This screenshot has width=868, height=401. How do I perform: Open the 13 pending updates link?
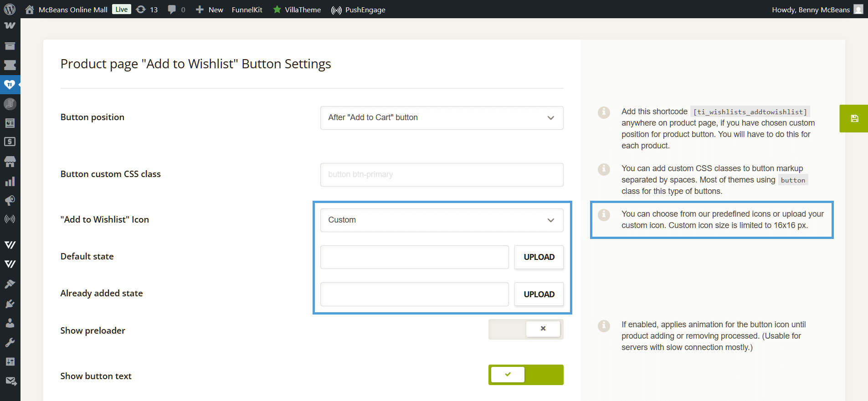click(147, 10)
